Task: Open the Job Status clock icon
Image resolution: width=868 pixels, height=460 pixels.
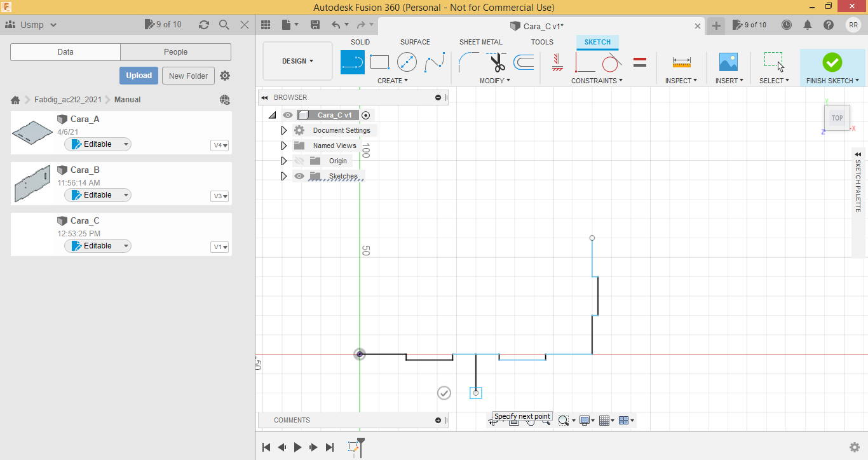Action: (787, 25)
